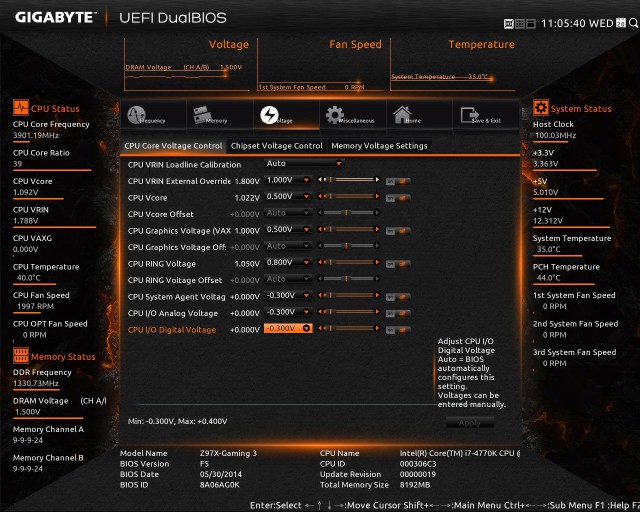Click the Apply button
The image size is (640, 512).
[469, 423]
